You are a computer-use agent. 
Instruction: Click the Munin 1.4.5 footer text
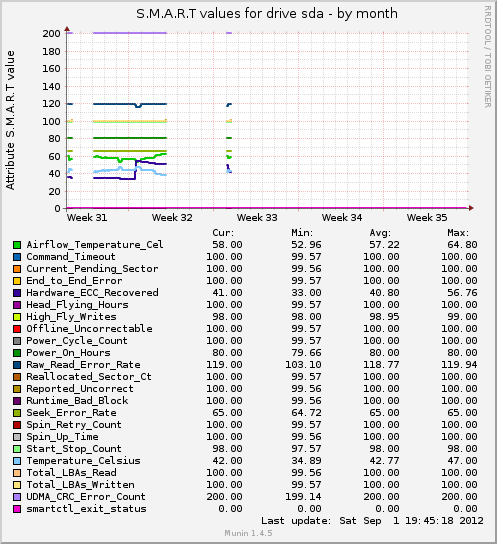pos(248,533)
